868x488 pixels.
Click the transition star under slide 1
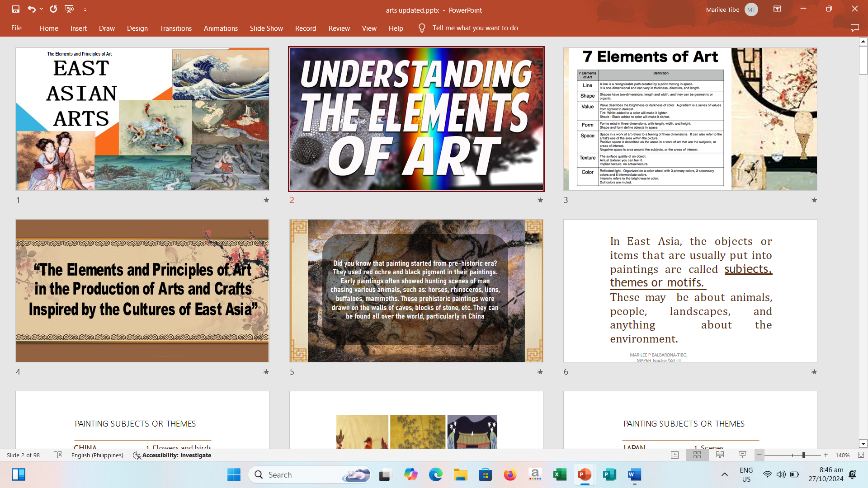point(266,200)
